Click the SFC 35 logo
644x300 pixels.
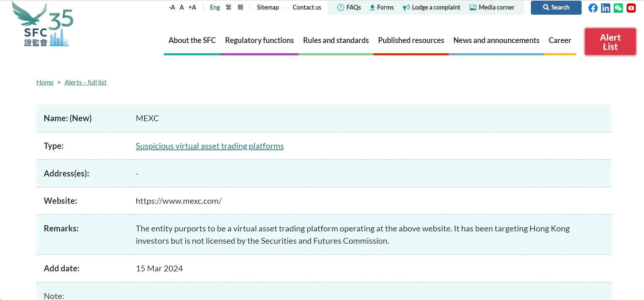[x=43, y=24]
